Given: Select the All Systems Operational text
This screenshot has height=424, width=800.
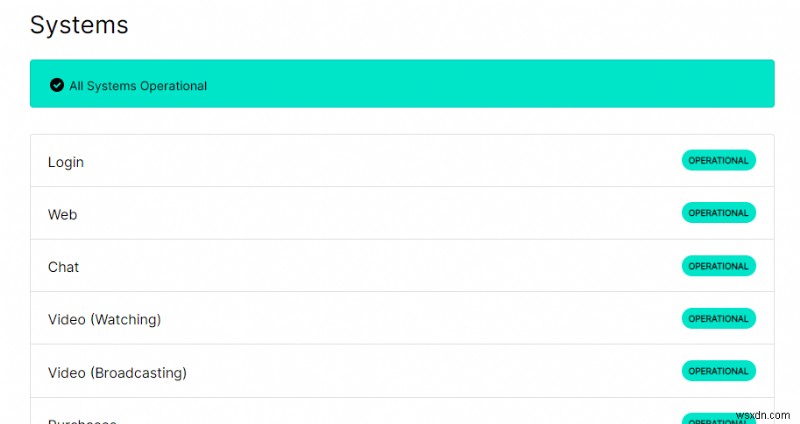Looking at the screenshot, I should pyautogui.click(x=138, y=86).
